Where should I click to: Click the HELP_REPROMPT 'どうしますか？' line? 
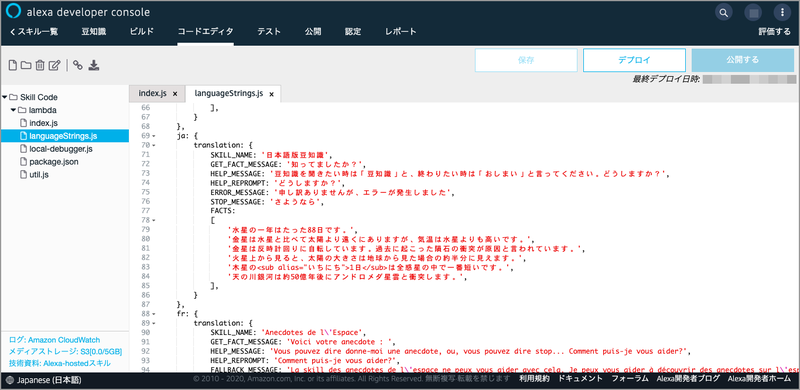(x=278, y=182)
